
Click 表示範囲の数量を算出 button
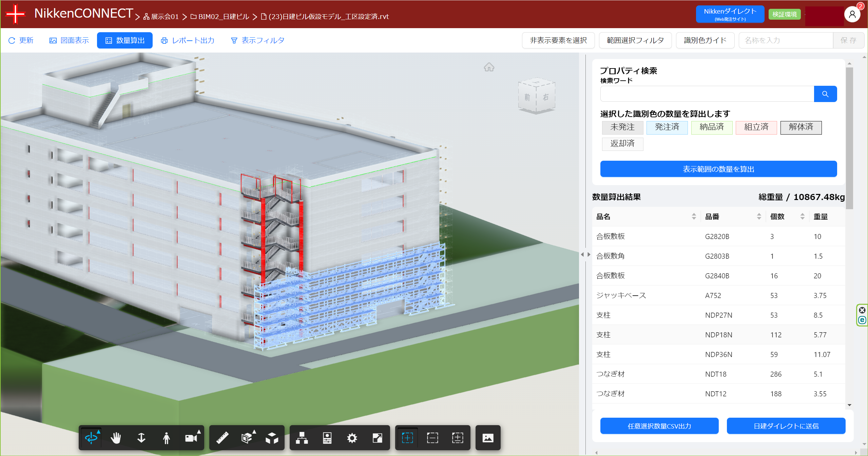click(x=718, y=169)
